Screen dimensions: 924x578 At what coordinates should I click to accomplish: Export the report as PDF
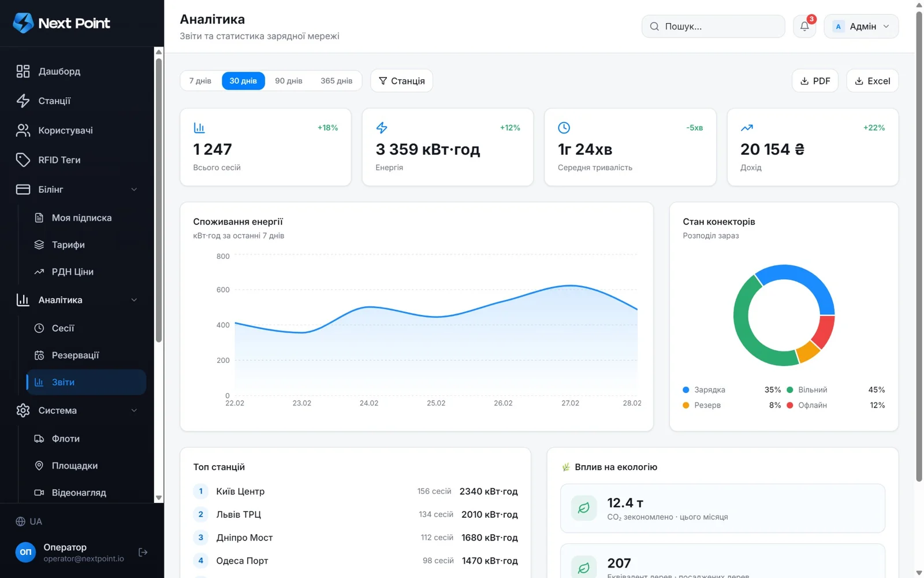[x=815, y=81]
